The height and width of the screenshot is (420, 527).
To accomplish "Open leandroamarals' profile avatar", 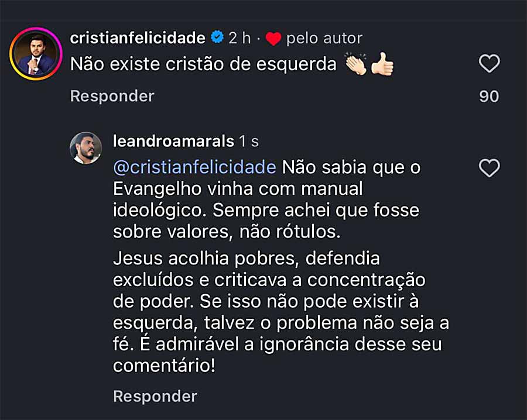I will 86,147.
